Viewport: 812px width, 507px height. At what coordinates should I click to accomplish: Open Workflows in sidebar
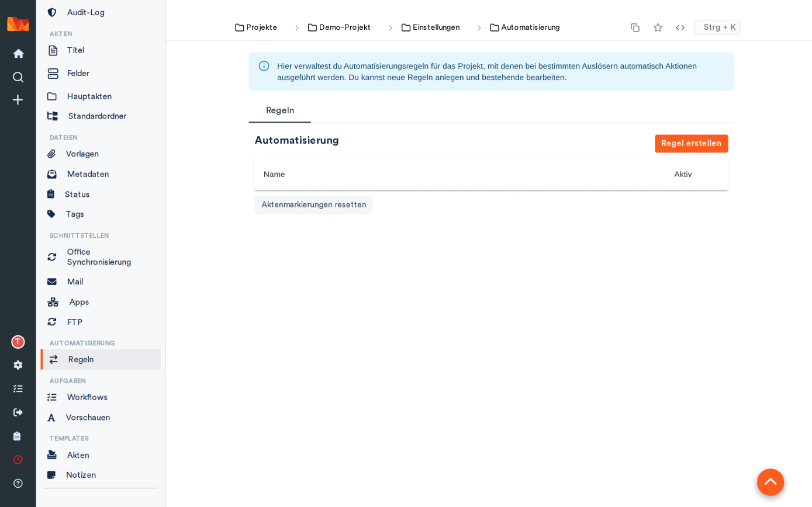101,397
